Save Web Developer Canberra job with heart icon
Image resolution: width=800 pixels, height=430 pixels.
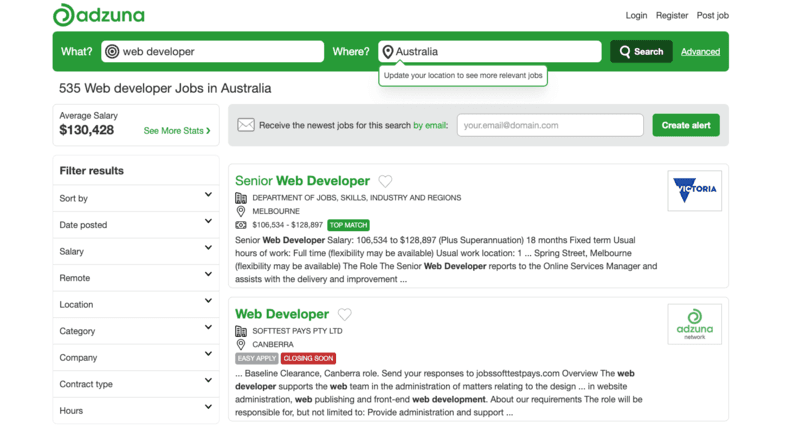[x=345, y=314]
